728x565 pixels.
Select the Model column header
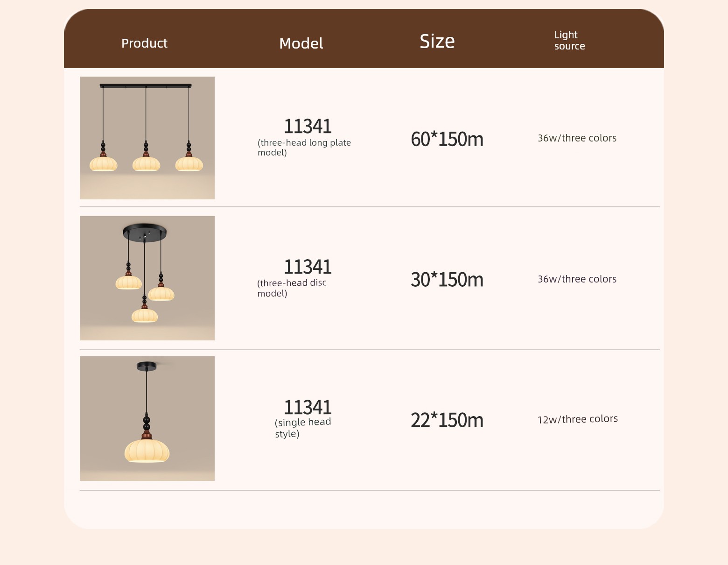(301, 43)
